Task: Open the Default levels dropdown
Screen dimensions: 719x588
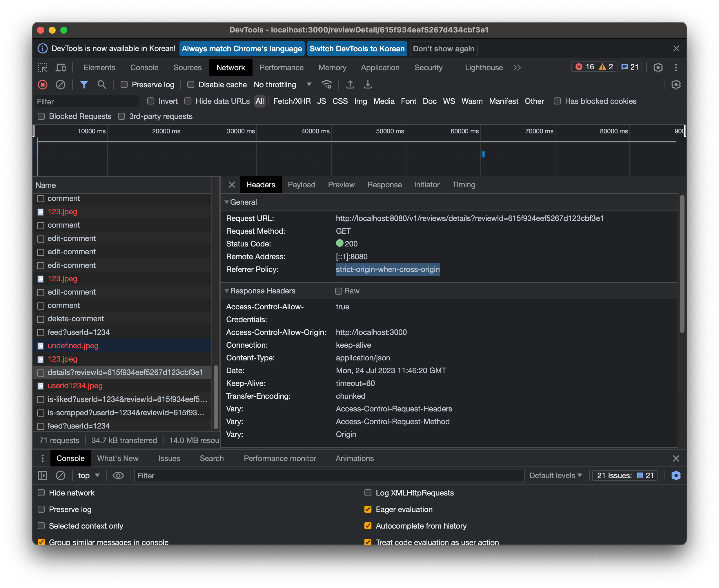Action: 555,476
